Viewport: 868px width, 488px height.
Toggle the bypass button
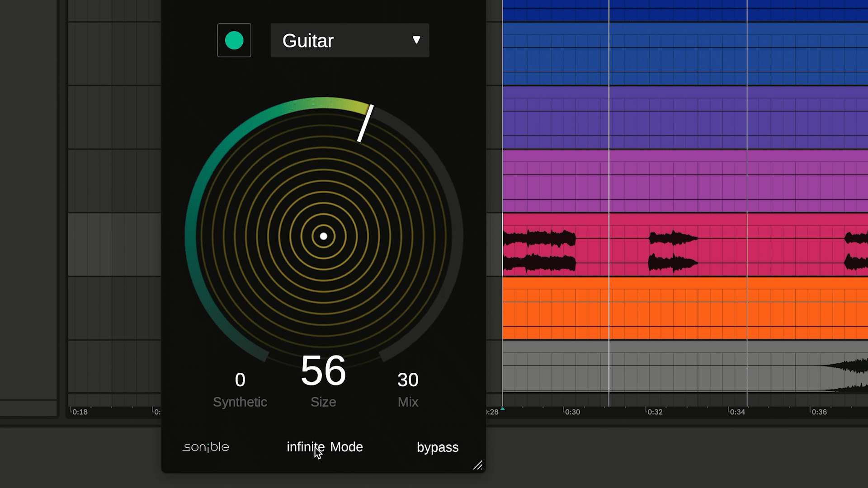[438, 447]
